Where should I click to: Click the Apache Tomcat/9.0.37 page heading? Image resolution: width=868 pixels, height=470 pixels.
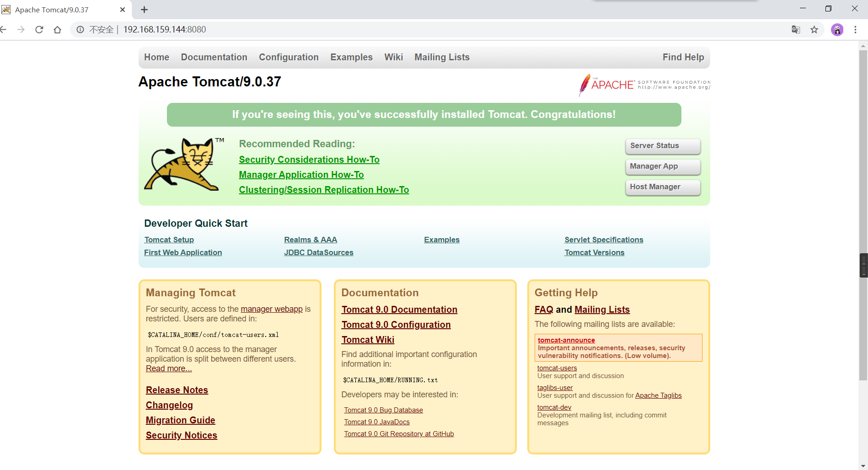(x=210, y=82)
